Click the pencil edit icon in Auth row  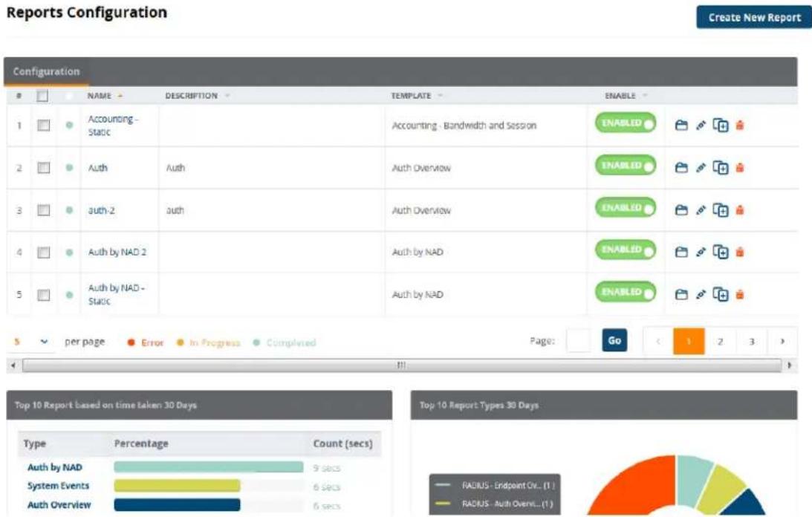click(701, 168)
